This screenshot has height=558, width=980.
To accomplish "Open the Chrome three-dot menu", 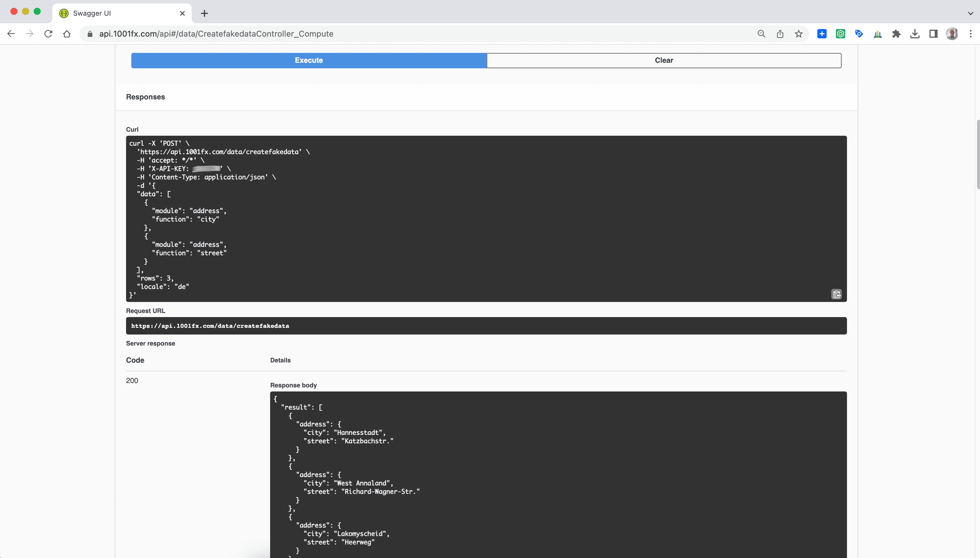I will 970,34.
